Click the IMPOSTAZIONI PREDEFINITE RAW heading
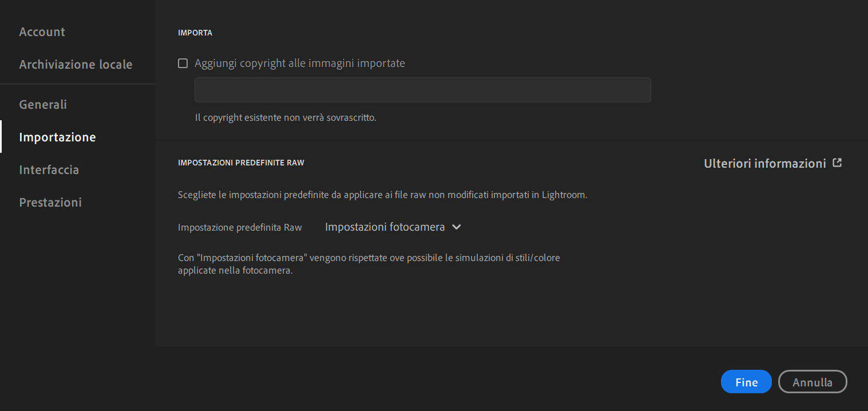 241,163
